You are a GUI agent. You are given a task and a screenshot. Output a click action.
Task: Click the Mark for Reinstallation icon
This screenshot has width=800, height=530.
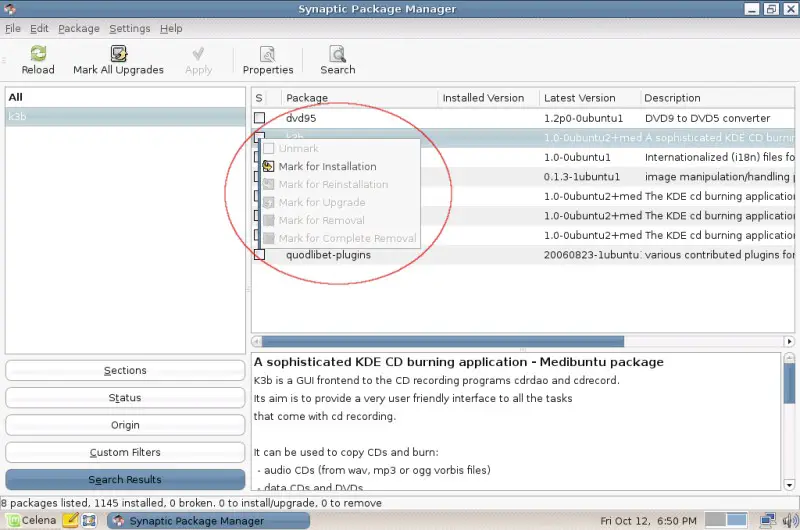pos(268,184)
